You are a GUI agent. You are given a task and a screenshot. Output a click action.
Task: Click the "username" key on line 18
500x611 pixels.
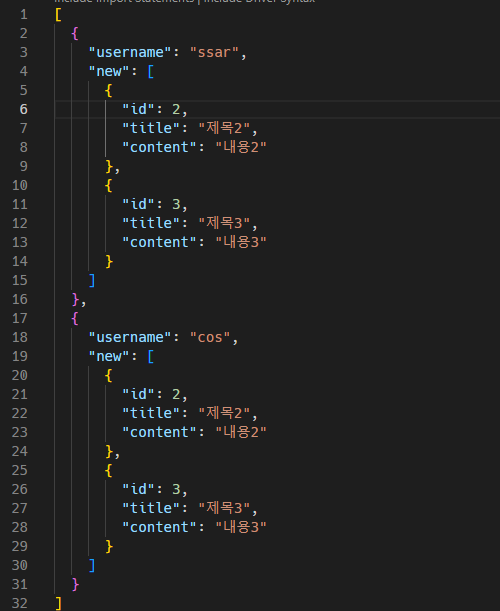click(130, 337)
